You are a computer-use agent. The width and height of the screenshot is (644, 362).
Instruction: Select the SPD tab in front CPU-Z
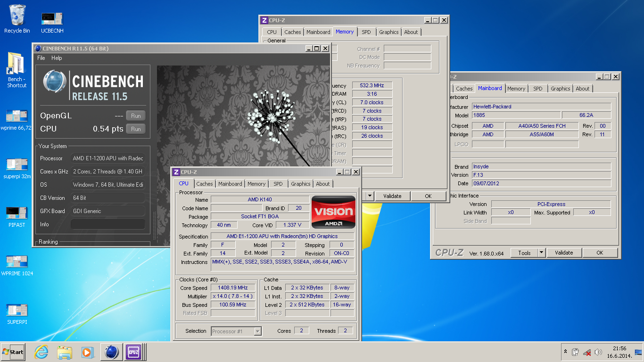click(278, 184)
